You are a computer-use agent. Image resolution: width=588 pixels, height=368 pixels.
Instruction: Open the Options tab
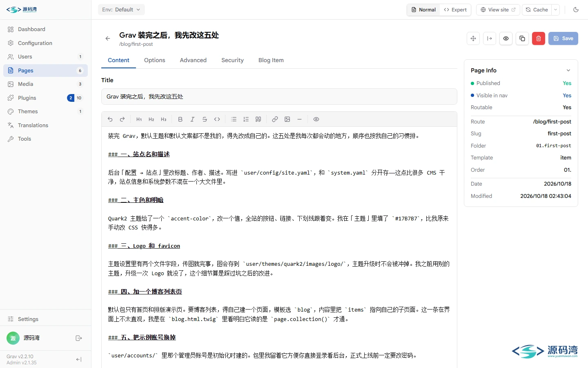point(155,60)
